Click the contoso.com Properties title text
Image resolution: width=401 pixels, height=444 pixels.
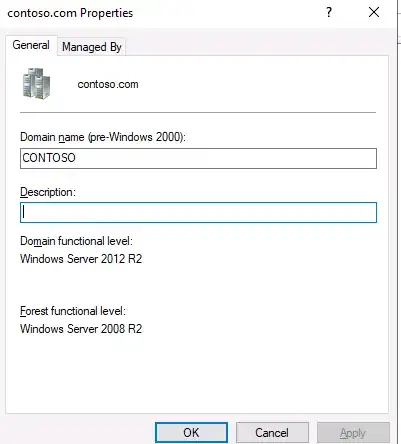coord(70,13)
